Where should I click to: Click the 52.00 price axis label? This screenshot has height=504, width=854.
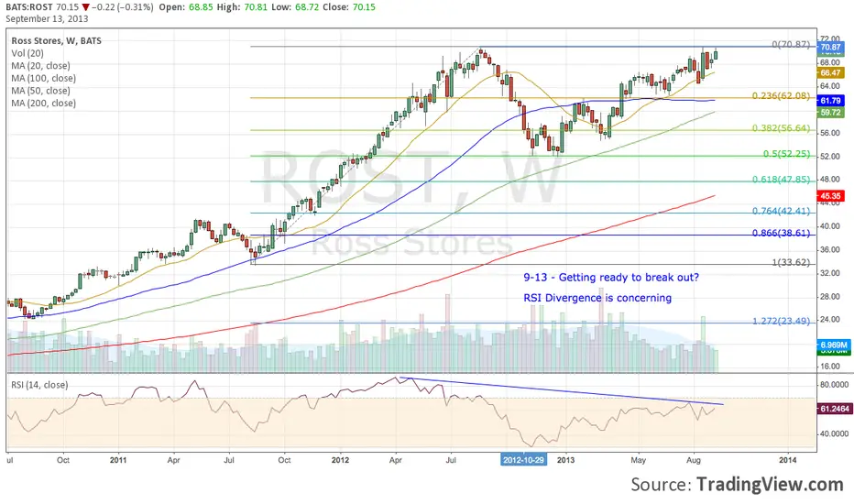pos(830,157)
